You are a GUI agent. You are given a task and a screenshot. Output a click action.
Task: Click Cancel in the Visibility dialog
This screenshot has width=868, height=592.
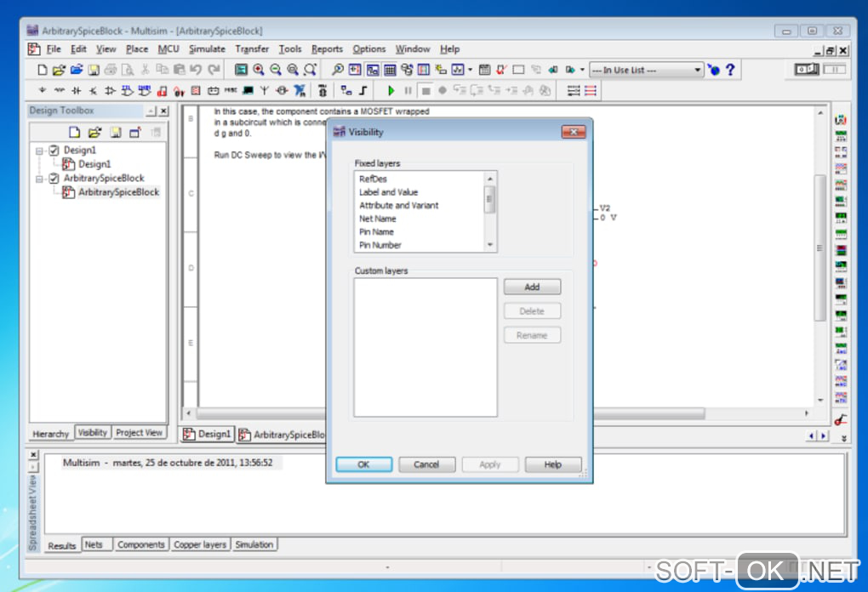click(427, 464)
